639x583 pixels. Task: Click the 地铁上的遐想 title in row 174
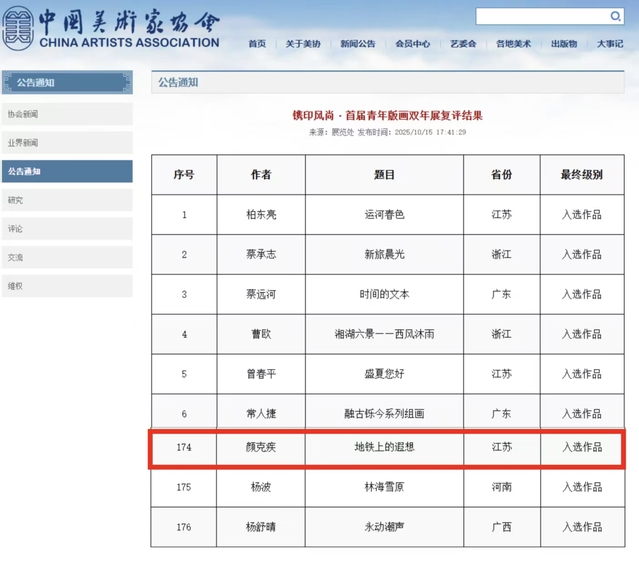click(x=384, y=447)
